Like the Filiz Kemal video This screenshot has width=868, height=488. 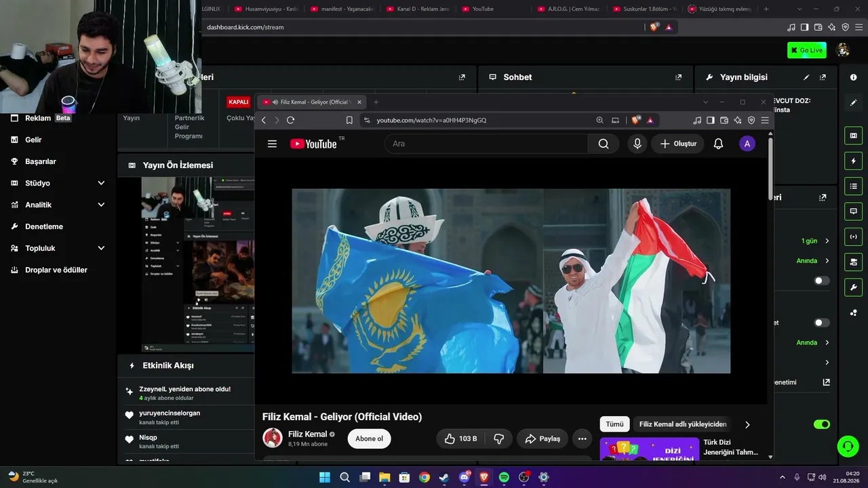point(460,439)
